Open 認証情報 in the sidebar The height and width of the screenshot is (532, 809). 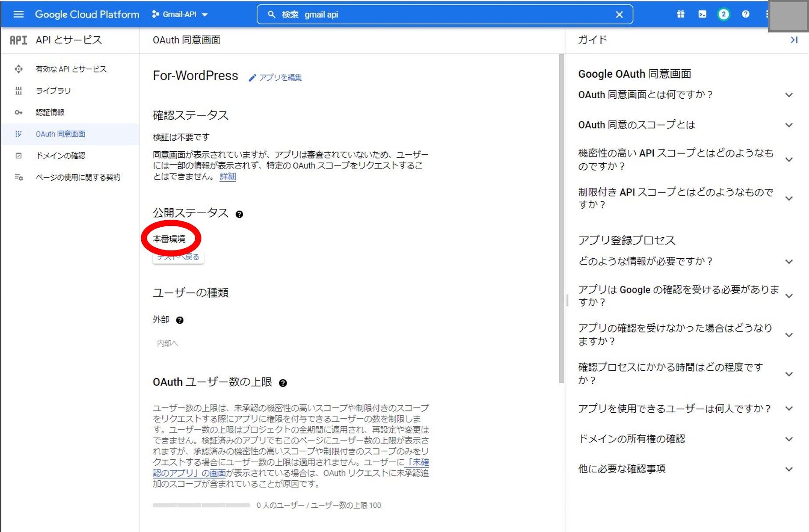70,112
